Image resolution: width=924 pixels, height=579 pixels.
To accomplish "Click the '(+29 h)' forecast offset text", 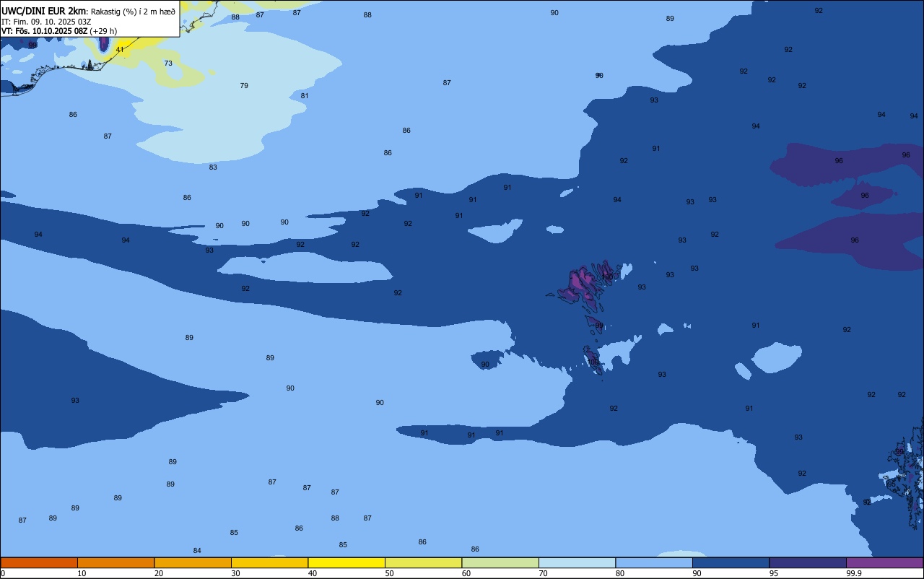I will click(x=103, y=31).
